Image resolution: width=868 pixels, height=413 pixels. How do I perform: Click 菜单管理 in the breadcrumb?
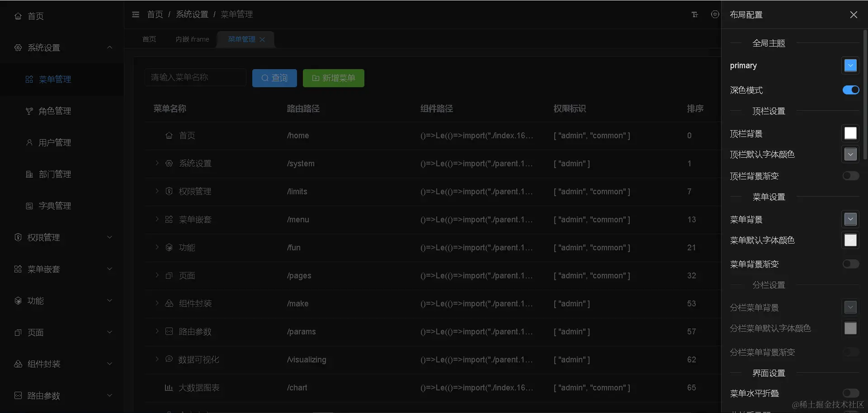pyautogui.click(x=237, y=14)
